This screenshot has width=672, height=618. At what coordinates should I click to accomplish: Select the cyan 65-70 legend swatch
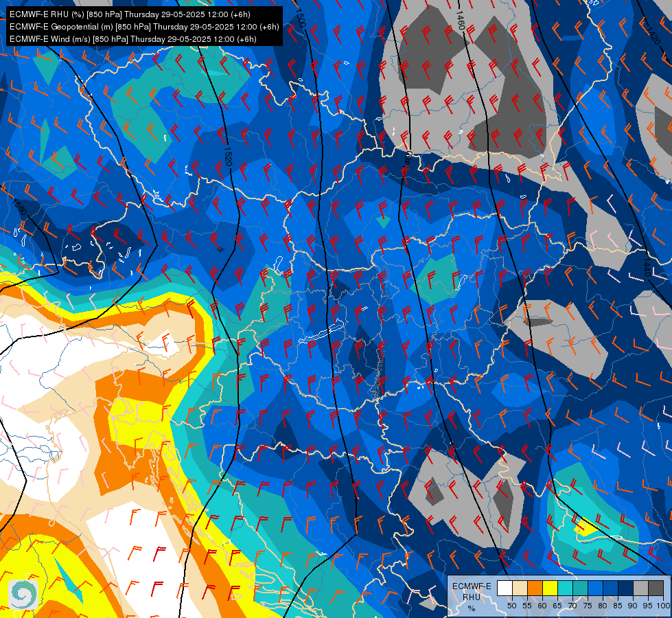click(x=565, y=588)
